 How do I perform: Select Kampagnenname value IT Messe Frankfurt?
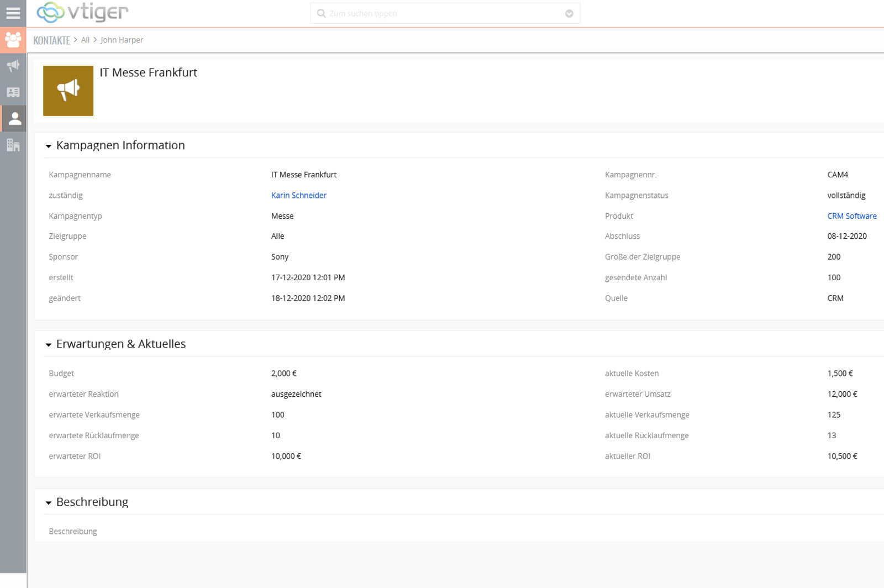click(303, 175)
